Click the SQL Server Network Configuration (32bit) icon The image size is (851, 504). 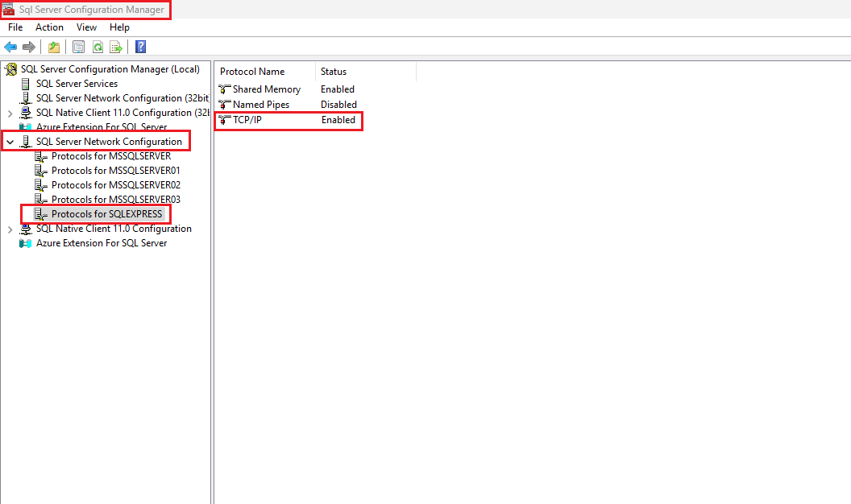[26, 98]
